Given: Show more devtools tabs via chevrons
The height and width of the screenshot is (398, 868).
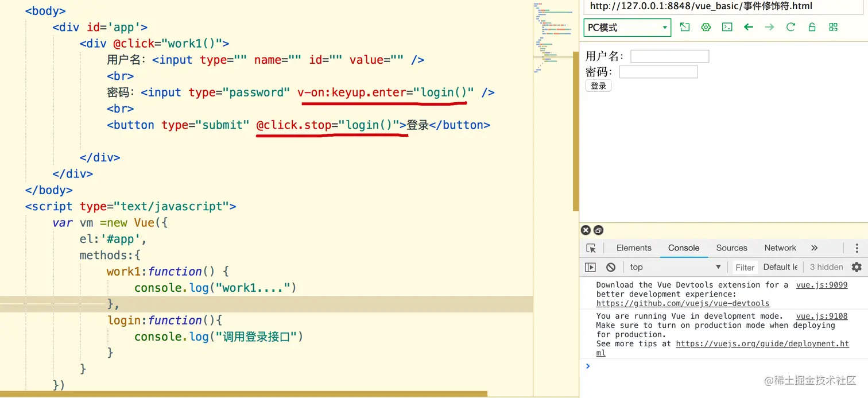Looking at the screenshot, I should [x=814, y=248].
